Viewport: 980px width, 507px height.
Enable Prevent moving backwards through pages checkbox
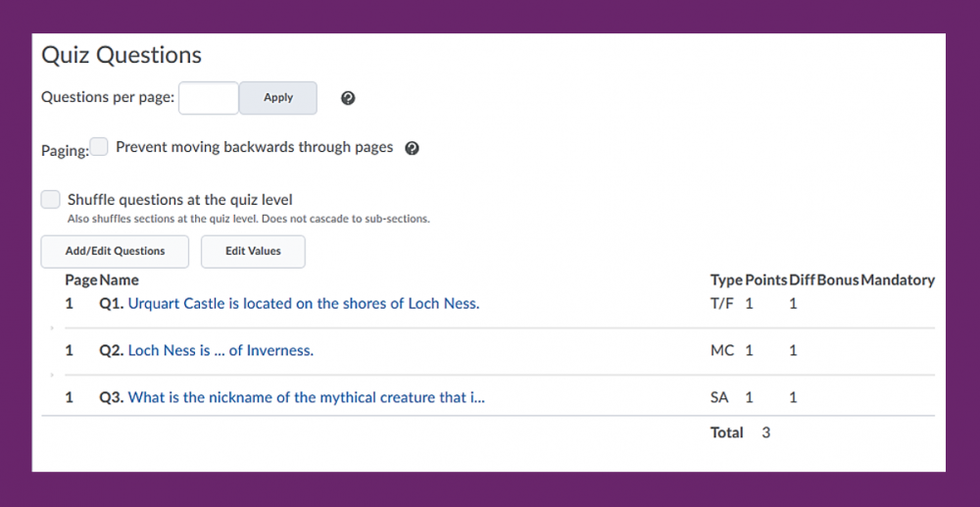point(99,147)
